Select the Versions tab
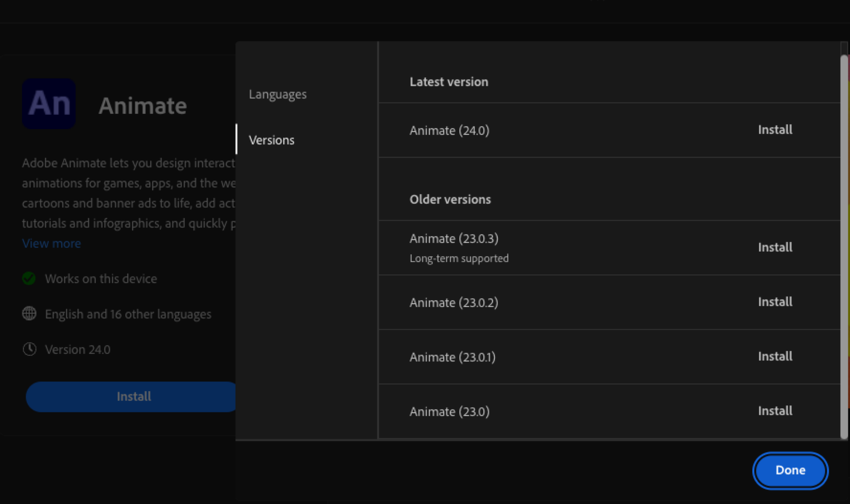This screenshot has width=850, height=504. (271, 140)
